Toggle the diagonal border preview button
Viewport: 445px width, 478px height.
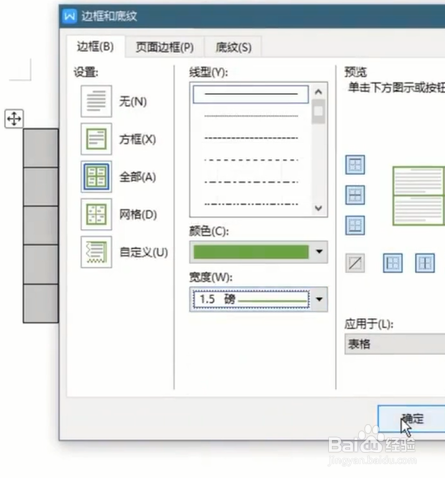(x=355, y=263)
